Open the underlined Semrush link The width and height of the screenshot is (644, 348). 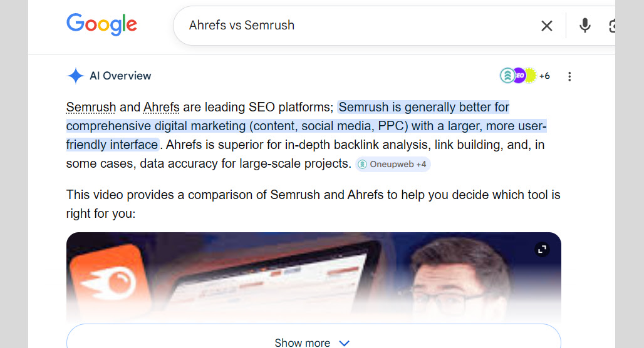pyautogui.click(x=91, y=107)
